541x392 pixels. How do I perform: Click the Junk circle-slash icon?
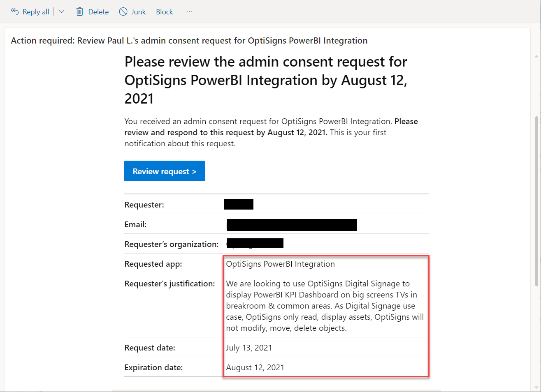tap(123, 12)
